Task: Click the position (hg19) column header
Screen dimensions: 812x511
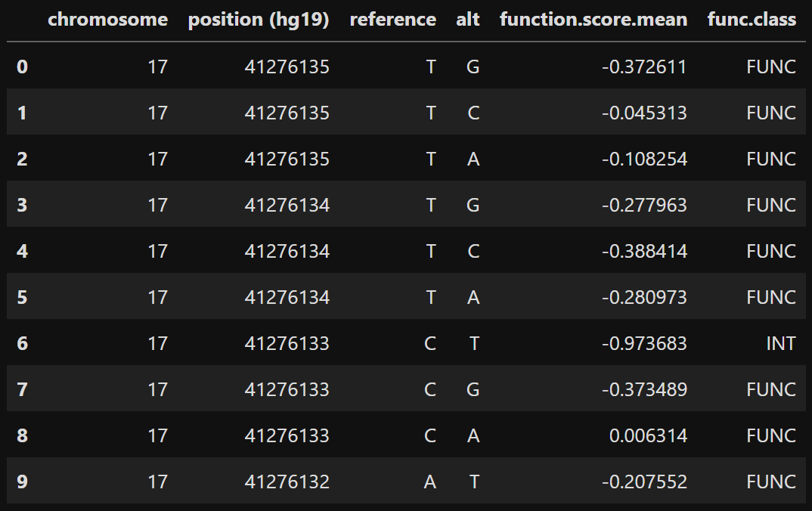Action: [259, 20]
